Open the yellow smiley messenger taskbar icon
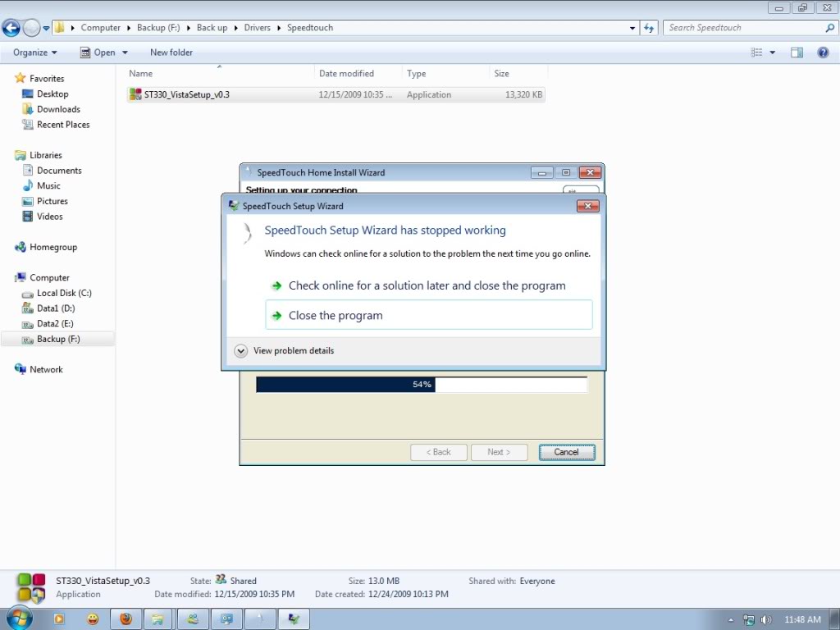The image size is (840, 630). pyautogui.click(x=93, y=619)
